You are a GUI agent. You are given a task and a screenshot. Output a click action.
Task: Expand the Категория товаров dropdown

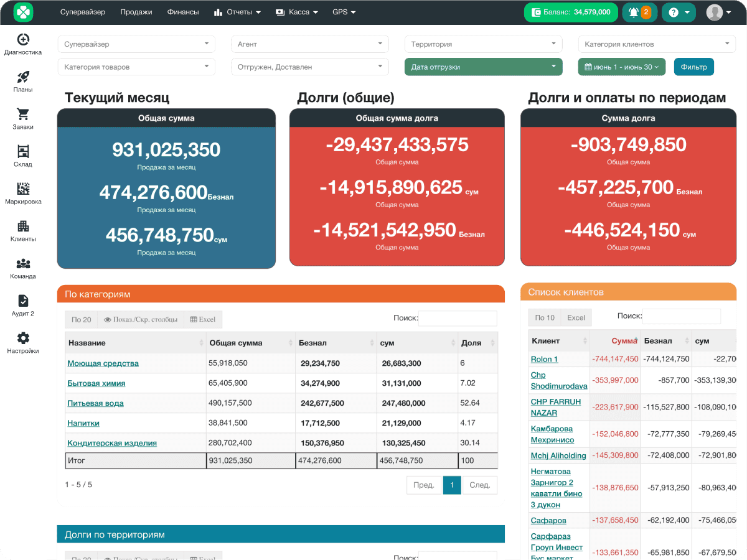pos(136,67)
